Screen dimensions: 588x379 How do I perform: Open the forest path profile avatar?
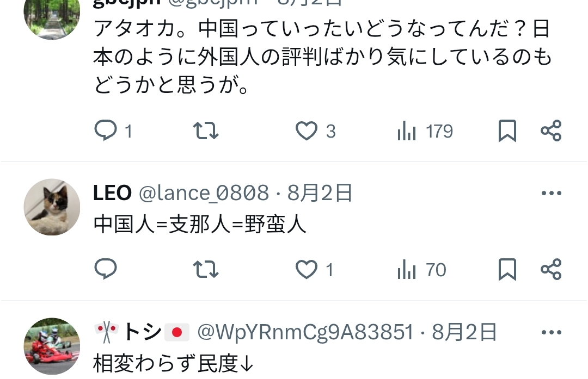point(52,15)
